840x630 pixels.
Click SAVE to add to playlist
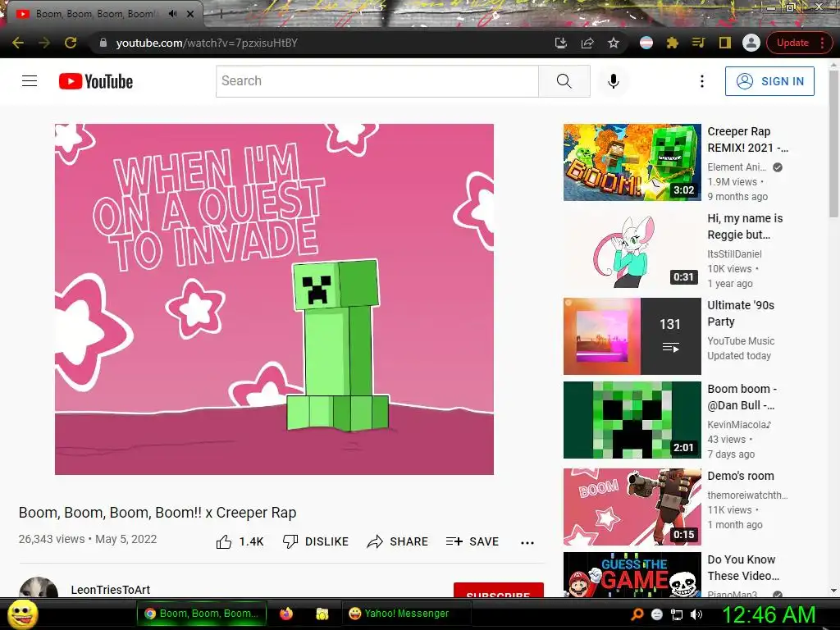tap(472, 541)
